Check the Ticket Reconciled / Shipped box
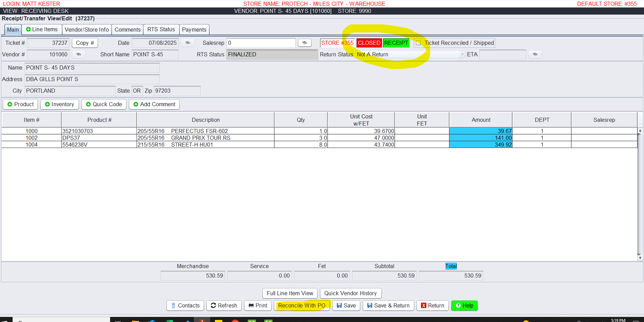 click(x=418, y=43)
